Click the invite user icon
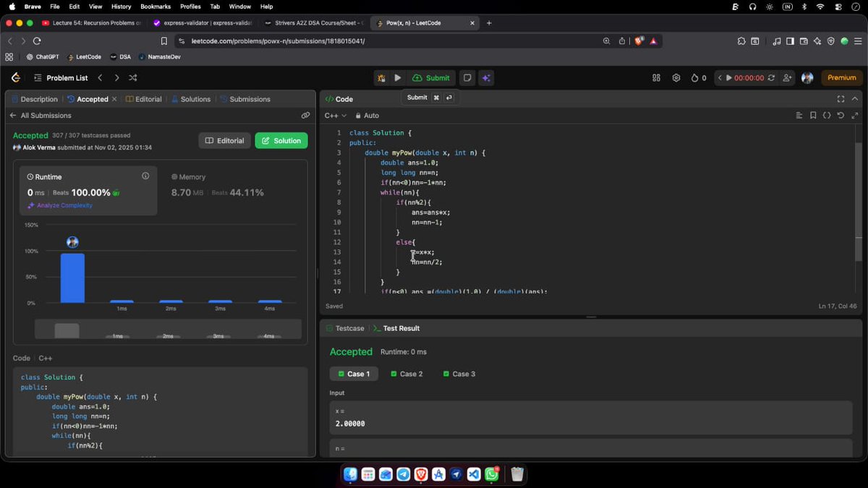 [x=787, y=77]
